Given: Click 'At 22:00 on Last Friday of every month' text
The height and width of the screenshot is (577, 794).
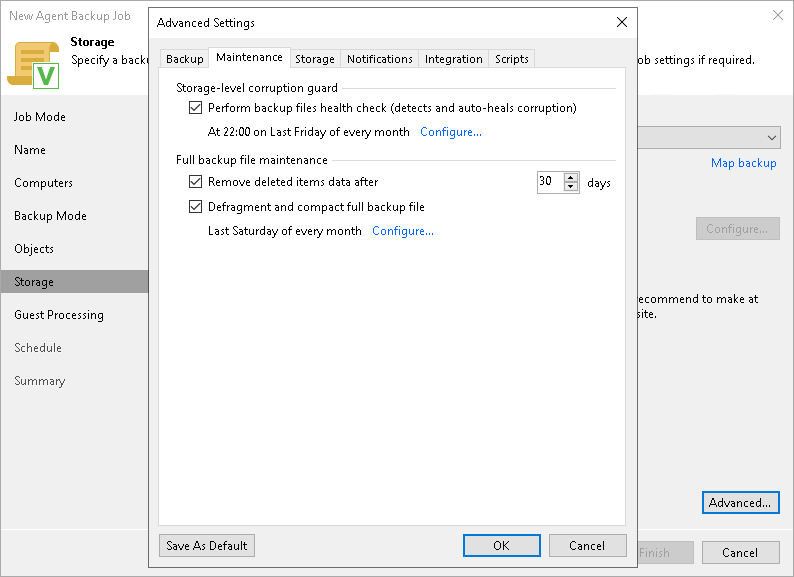Looking at the screenshot, I should (x=308, y=132).
